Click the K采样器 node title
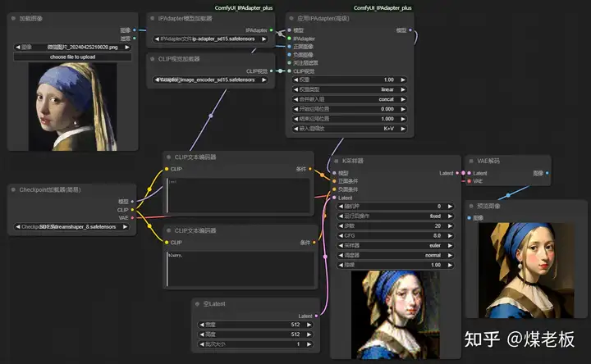The height and width of the screenshot is (364, 591). pos(352,161)
